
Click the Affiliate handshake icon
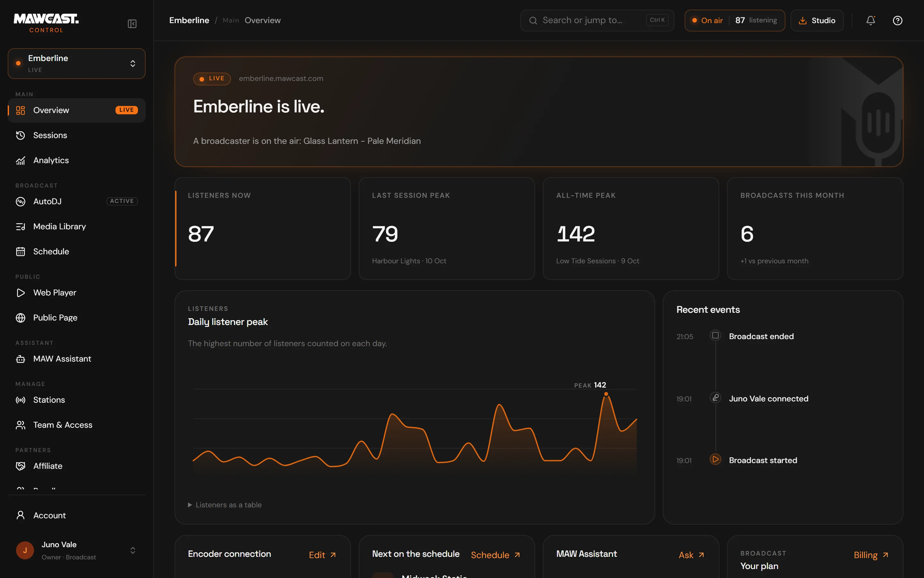[21, 466]
